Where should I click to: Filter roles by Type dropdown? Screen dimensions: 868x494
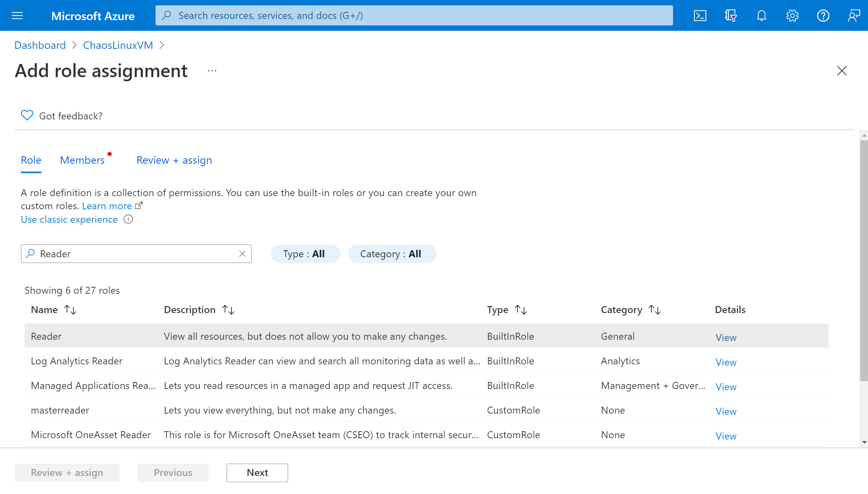[304, 254]
